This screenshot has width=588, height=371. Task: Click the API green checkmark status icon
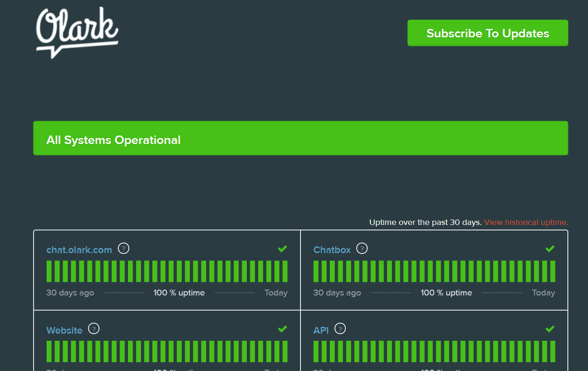coord(550,329)
